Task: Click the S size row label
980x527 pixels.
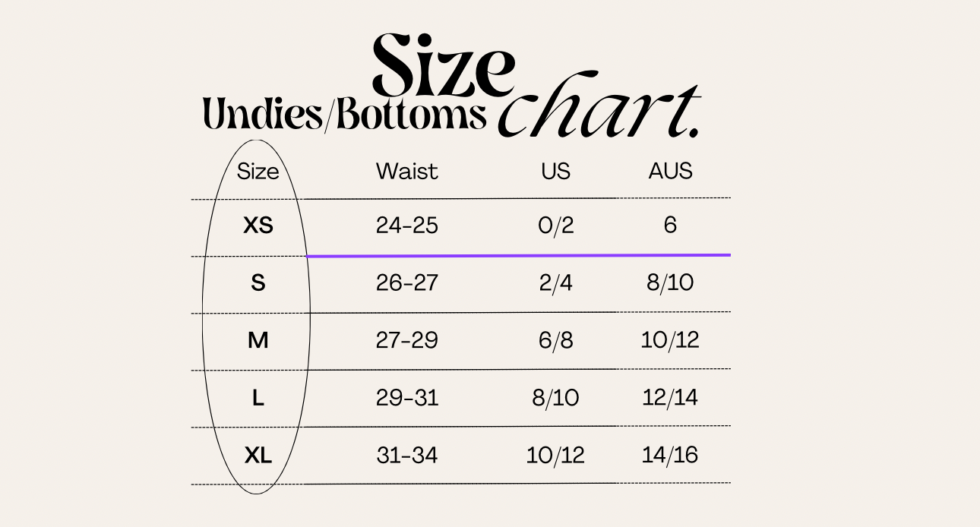Action: [258, 283]
